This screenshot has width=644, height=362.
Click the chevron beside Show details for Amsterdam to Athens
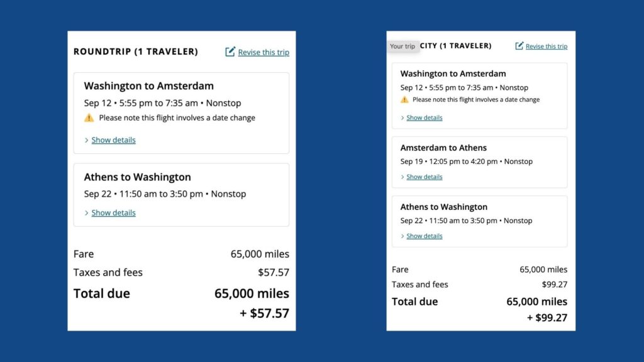(x=404, y=177)
